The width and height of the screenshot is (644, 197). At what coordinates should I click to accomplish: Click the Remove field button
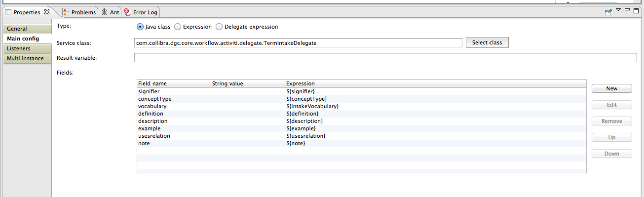pyautogui.click(x=612, y=121)
